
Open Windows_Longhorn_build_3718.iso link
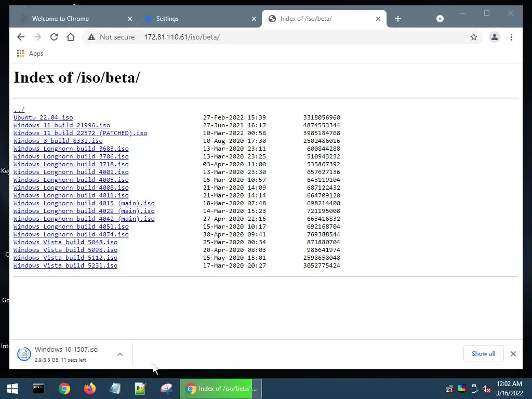click(x=71, y=164)
